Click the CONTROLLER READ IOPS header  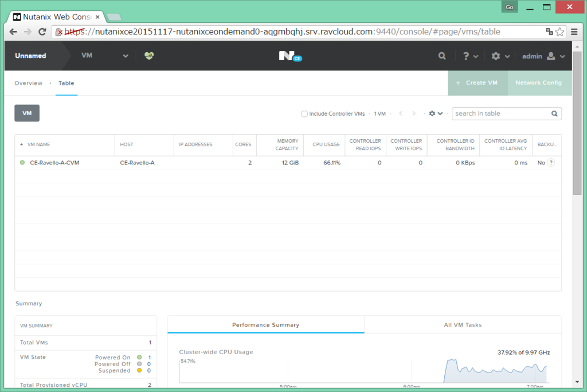(365, 144)
